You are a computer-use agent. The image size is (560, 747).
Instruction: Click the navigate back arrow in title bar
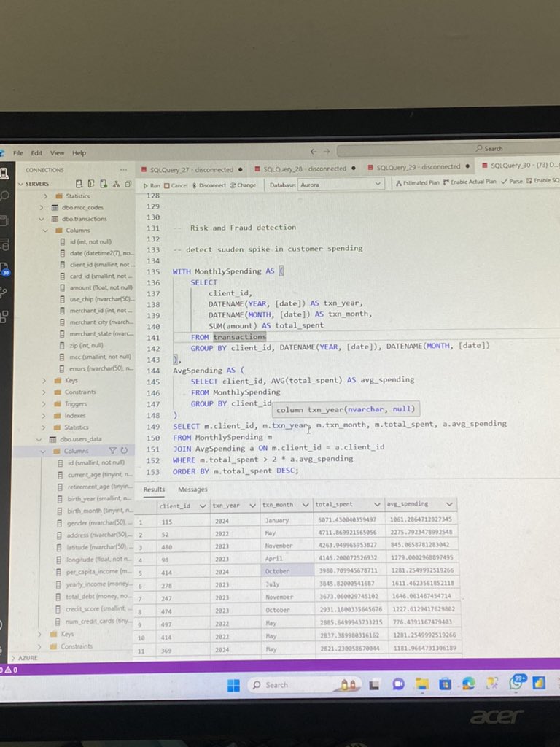tap(314, 152)
